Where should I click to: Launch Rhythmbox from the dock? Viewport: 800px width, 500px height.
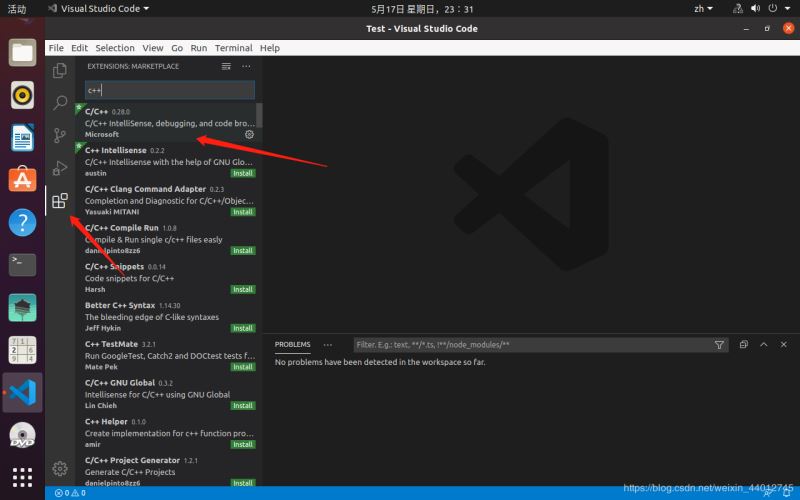pyautogui.click(x=22, y=95)
